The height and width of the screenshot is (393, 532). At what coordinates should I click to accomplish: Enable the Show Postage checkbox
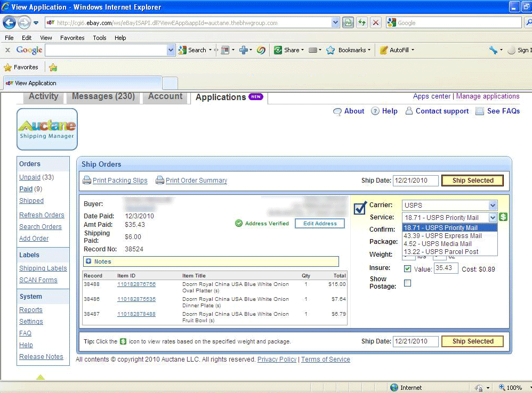pyautogui.click(x=407, y=283)
